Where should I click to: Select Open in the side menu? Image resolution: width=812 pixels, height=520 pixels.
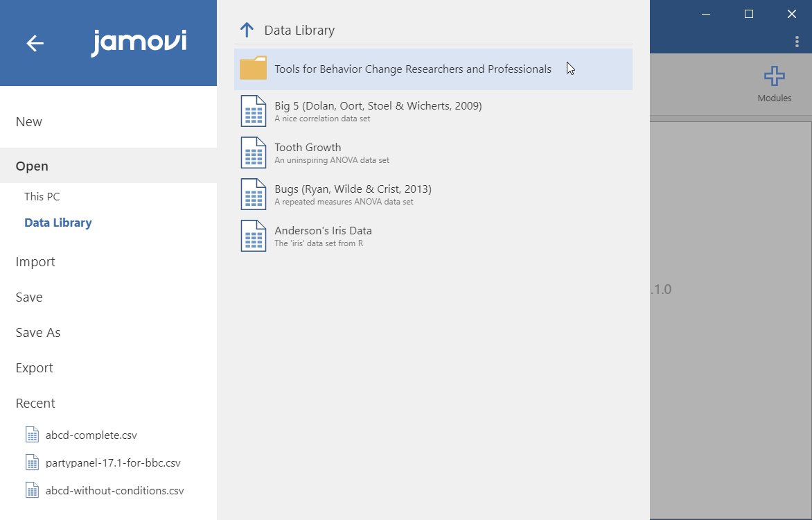coord(108,166)
